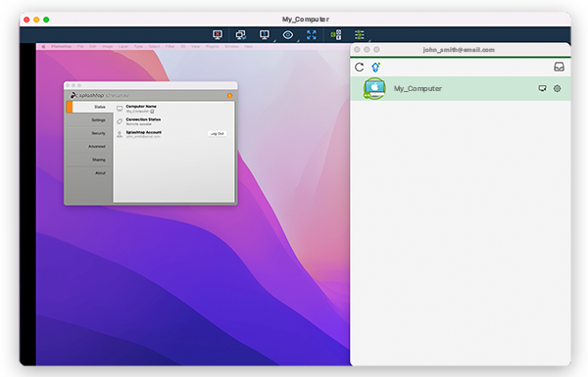This screenshot has width=588, height=377.
Task: Open the Sharing tab in Splashtop Streamer
Action: pyautogui.click(x=89, y=160)
